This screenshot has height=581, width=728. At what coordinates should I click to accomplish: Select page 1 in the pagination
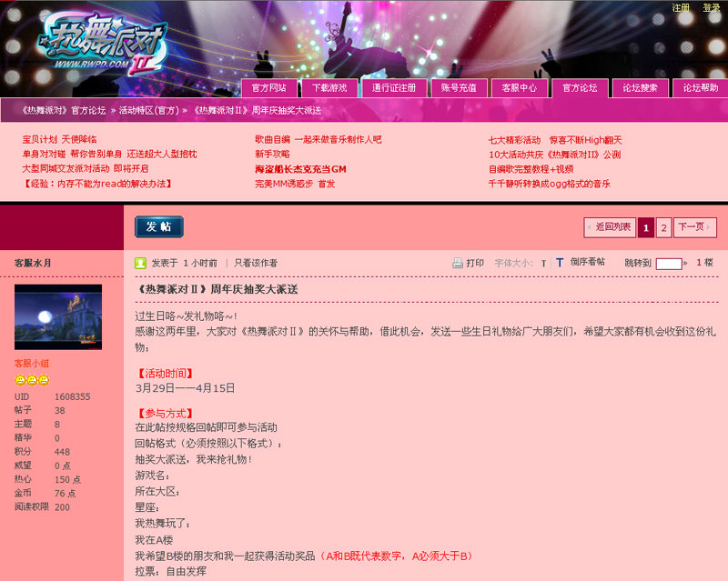646,227
